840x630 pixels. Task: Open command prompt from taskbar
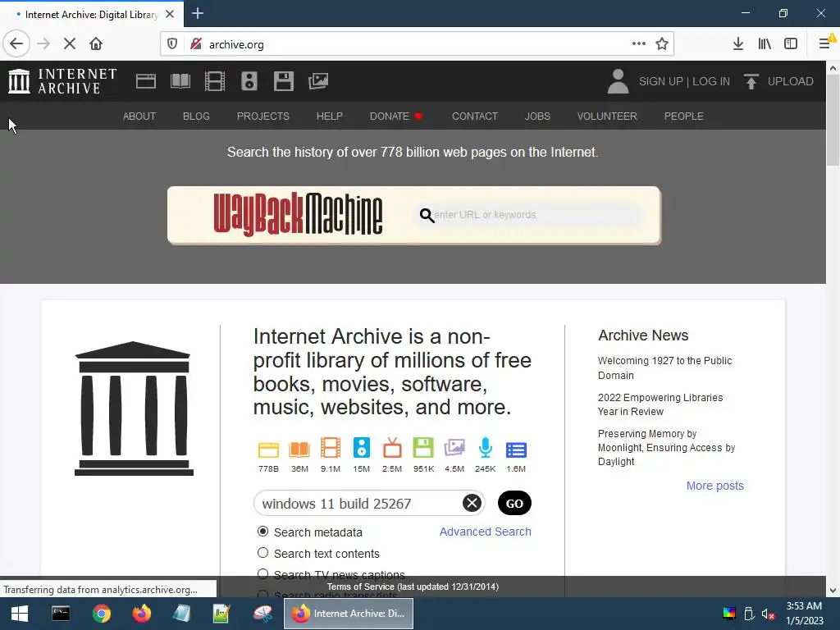click(61, 614)
